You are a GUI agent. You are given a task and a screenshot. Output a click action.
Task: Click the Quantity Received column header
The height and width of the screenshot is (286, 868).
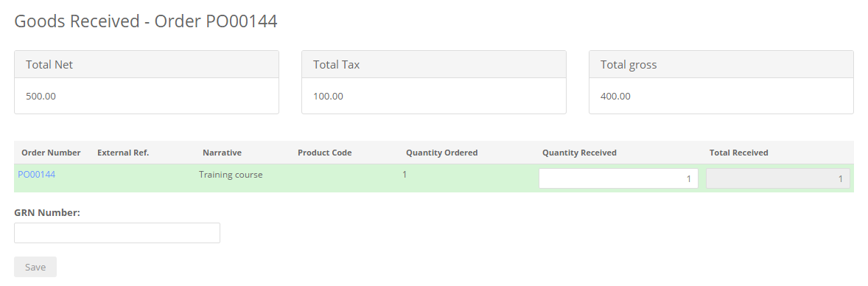pyautogui.click(x=579, y=153)
